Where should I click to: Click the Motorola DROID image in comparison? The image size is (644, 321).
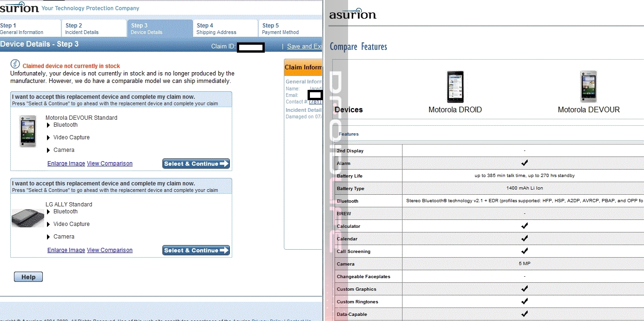click(x=455, y=87)
